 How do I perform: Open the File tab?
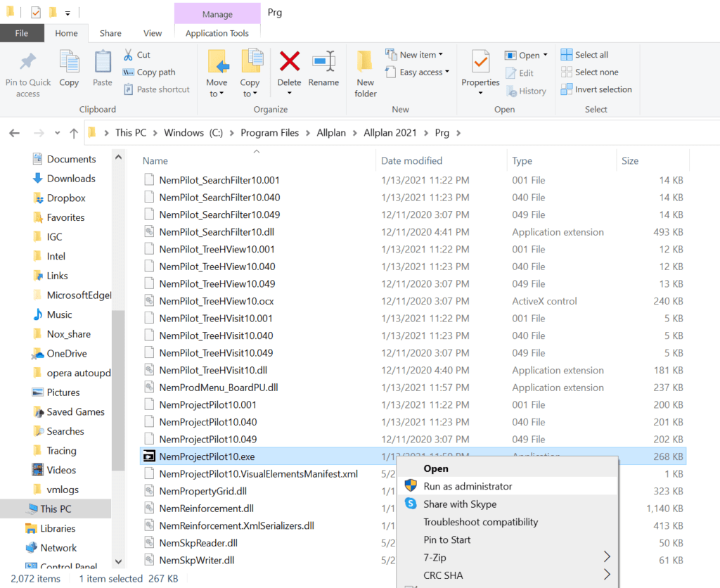(x=22, y=33)
